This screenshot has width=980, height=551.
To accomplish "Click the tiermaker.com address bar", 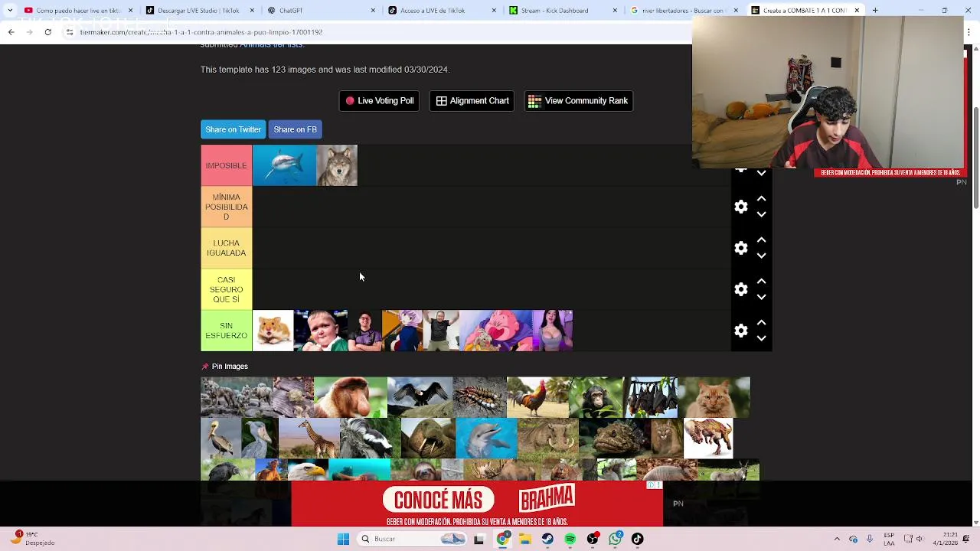I will pyautogui.click(x=375, y=32).
